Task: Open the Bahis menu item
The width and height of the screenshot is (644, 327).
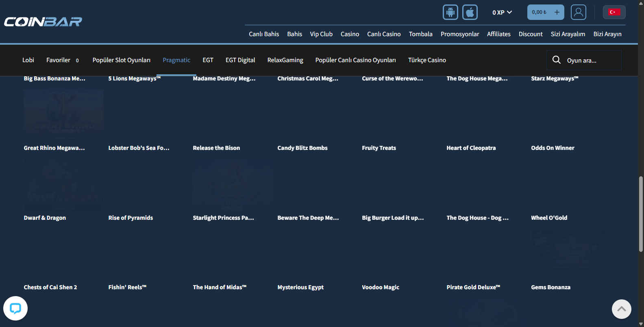Action: click(294, 34)
